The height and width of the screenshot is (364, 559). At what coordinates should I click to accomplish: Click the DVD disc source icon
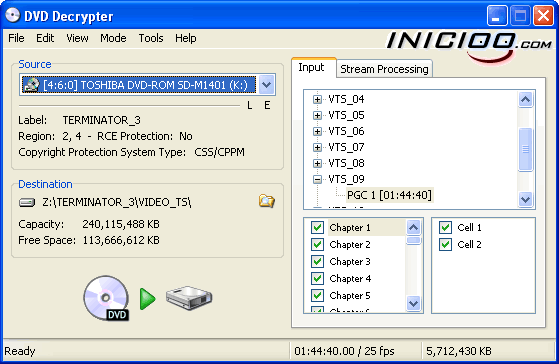click(x=106, y=298)
